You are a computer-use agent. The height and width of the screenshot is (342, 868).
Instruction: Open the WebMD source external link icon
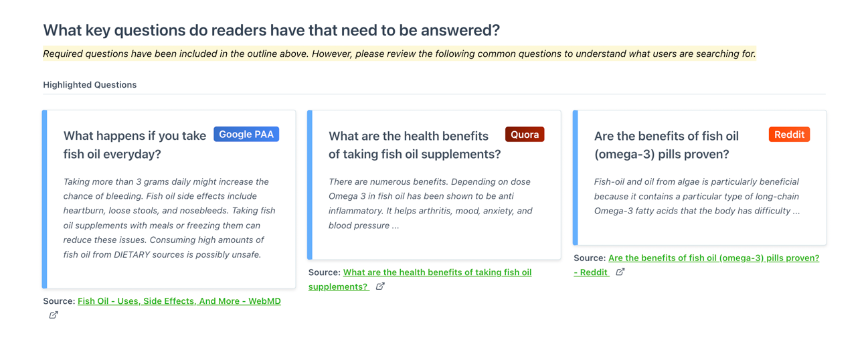click(x=54, y=315)
